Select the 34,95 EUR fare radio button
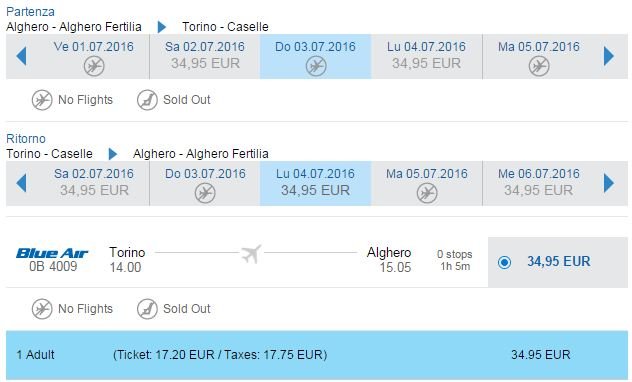The width and height of the screenshot is (632, 382). pos(504,262)
